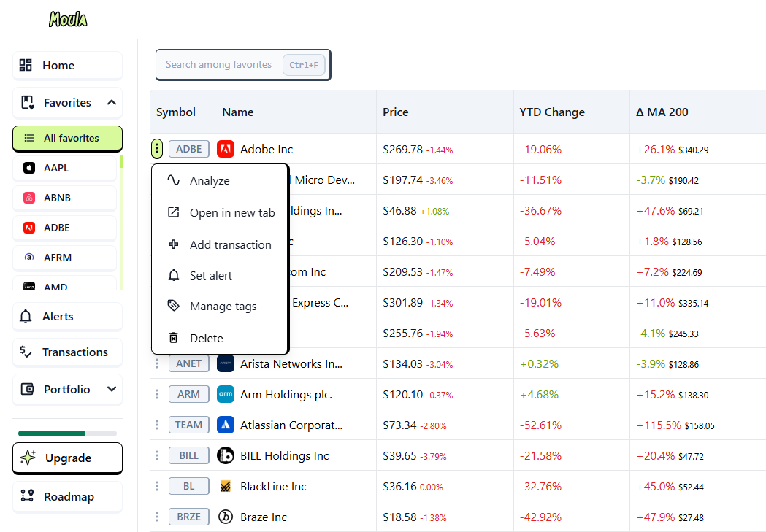Click the BILL symbol tag

tap(189, 455)
